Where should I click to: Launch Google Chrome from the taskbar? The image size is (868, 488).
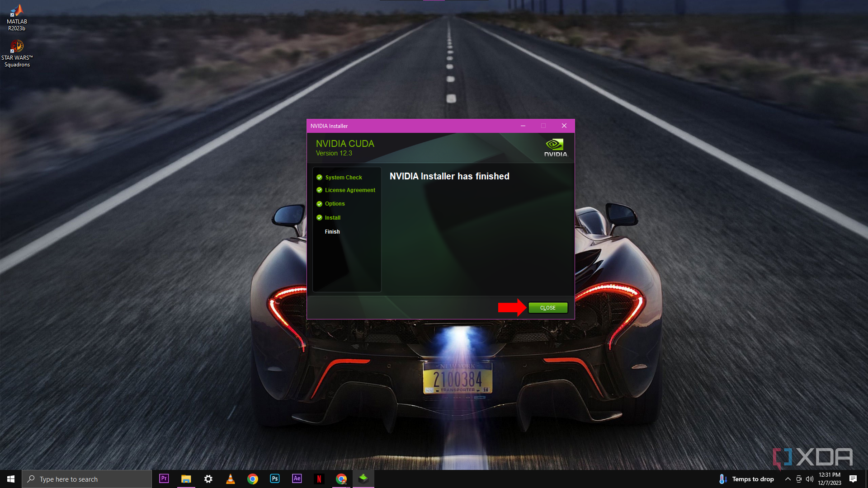click(252, 479)
